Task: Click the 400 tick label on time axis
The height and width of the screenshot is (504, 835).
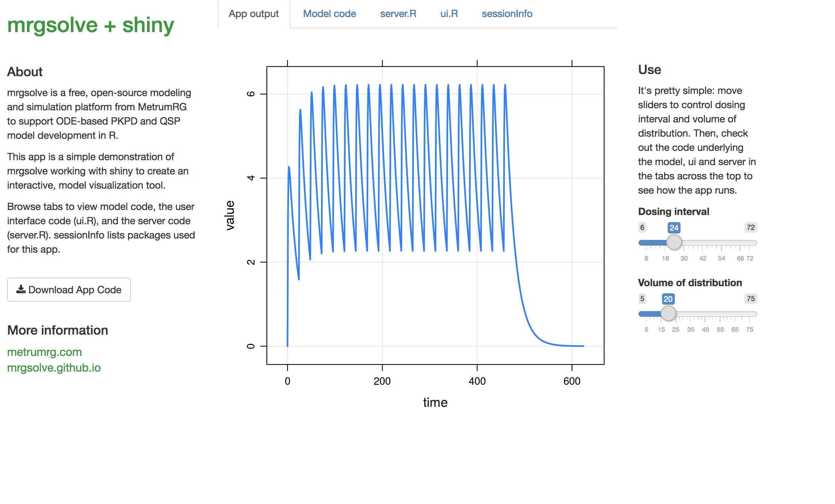Action: [477, 381]
